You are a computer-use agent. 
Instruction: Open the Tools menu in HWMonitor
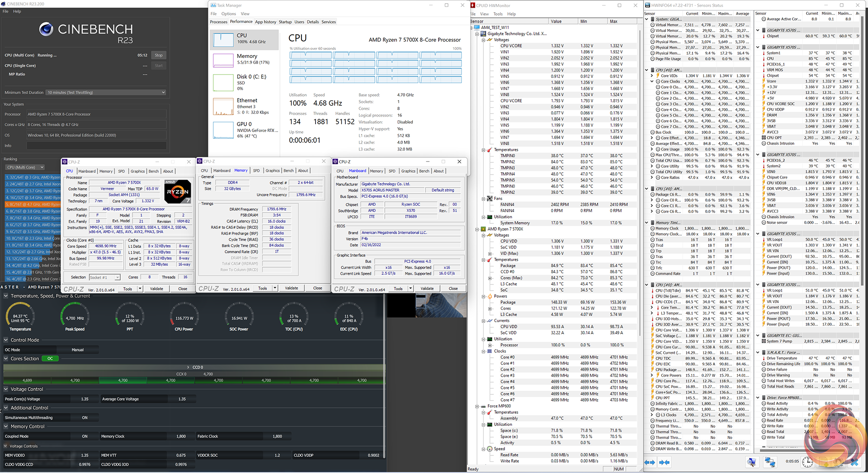pyautogui.click(x=498, y=14)
